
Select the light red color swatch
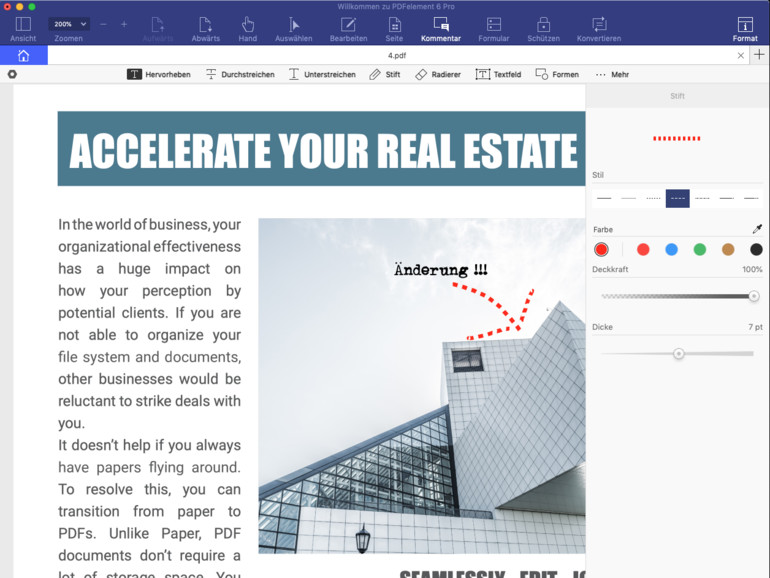[643, 249]
